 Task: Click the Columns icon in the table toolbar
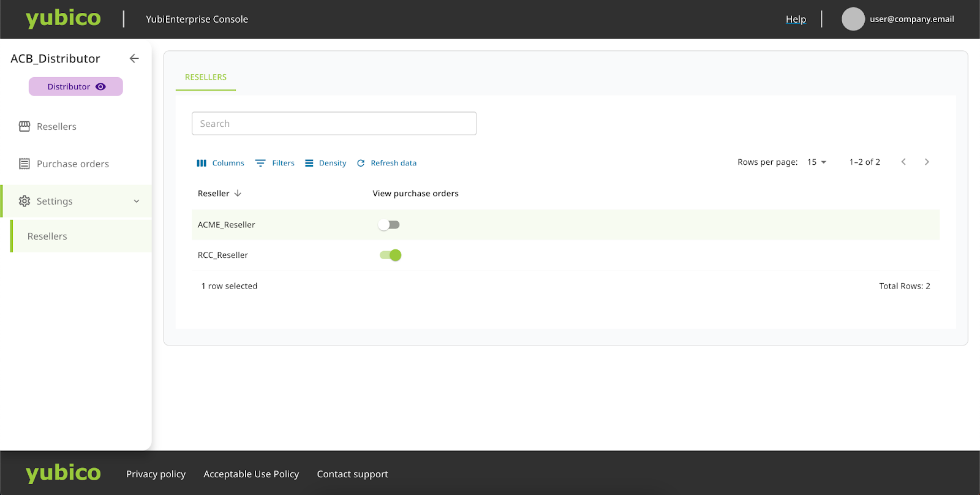pos(202,163)
